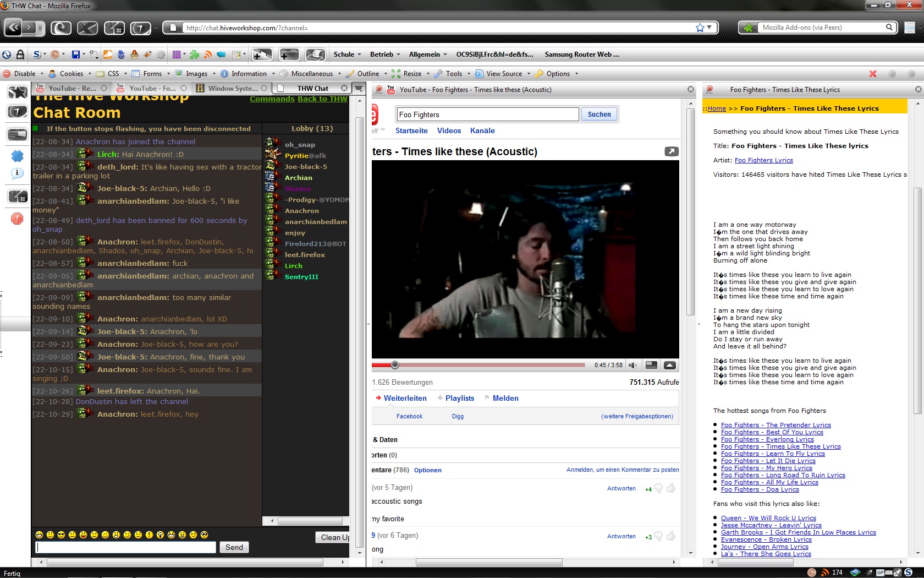924x578 pixels.
Task: Open the list-all-tabs dropdown beside THW Chat tab
Action: (358, 88)
